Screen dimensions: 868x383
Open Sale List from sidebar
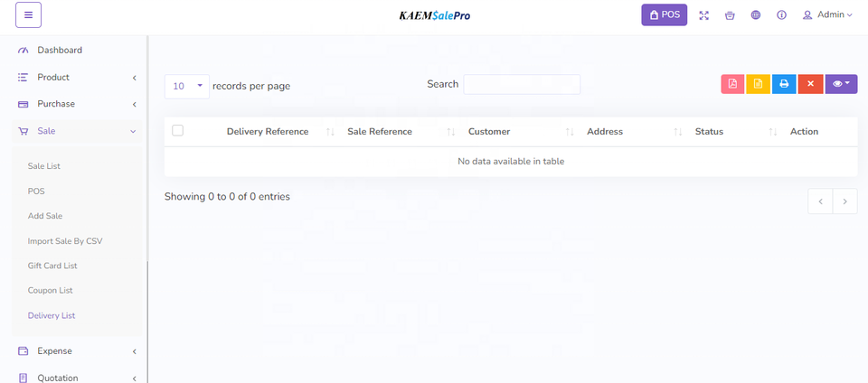click(44, 166)
